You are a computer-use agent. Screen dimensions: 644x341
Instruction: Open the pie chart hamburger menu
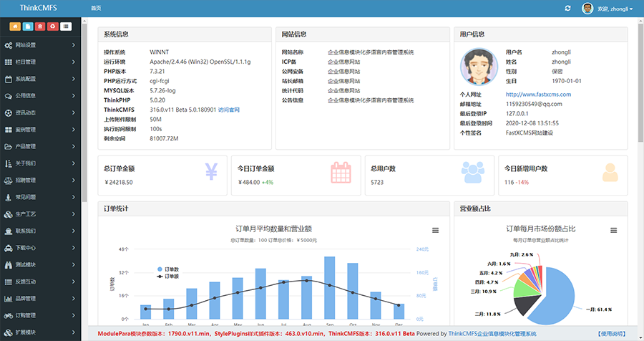click(x=613, y=230)
